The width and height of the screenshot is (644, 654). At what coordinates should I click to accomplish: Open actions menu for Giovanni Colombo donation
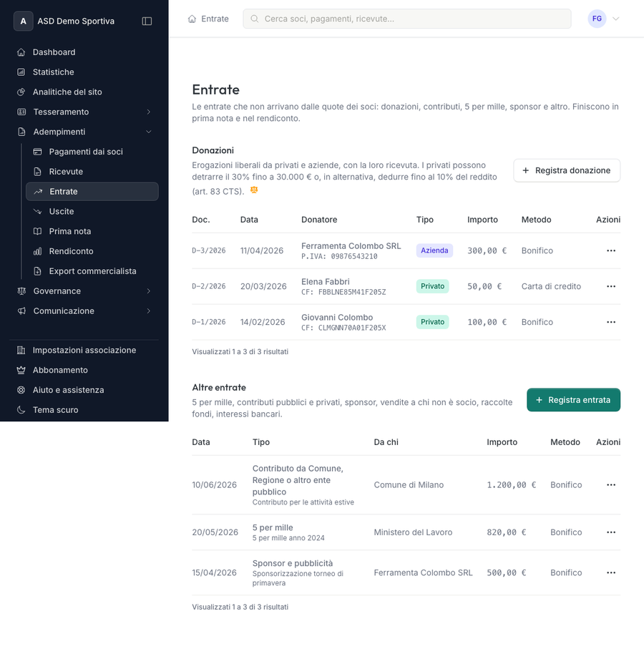tap(611, 322)
